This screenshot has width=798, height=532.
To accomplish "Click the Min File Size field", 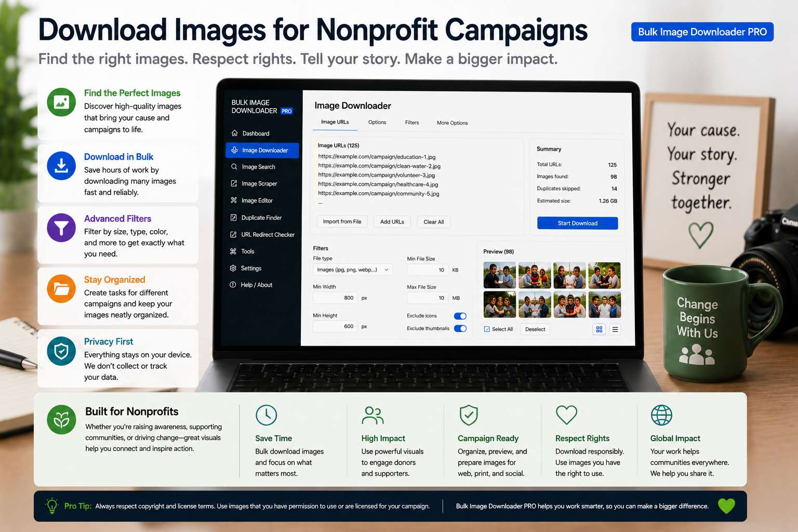I will (x=428, y=270).
